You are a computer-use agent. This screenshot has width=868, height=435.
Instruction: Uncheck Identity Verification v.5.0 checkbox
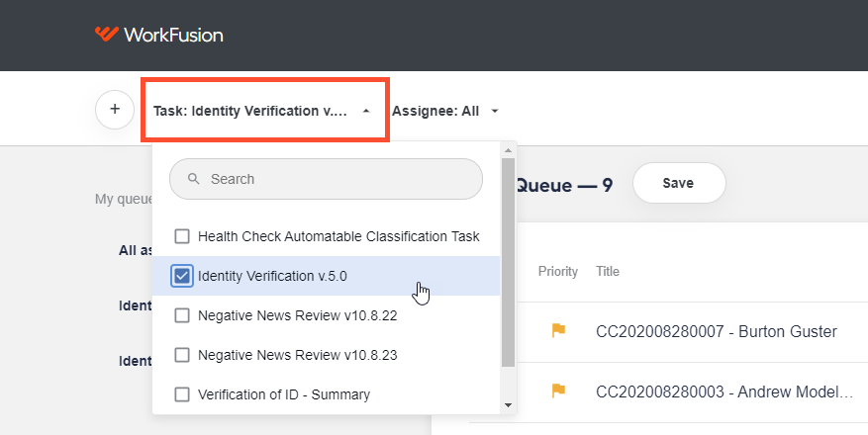[181, 276]
